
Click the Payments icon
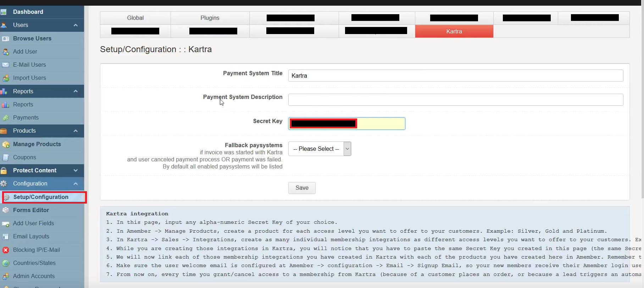5,118
